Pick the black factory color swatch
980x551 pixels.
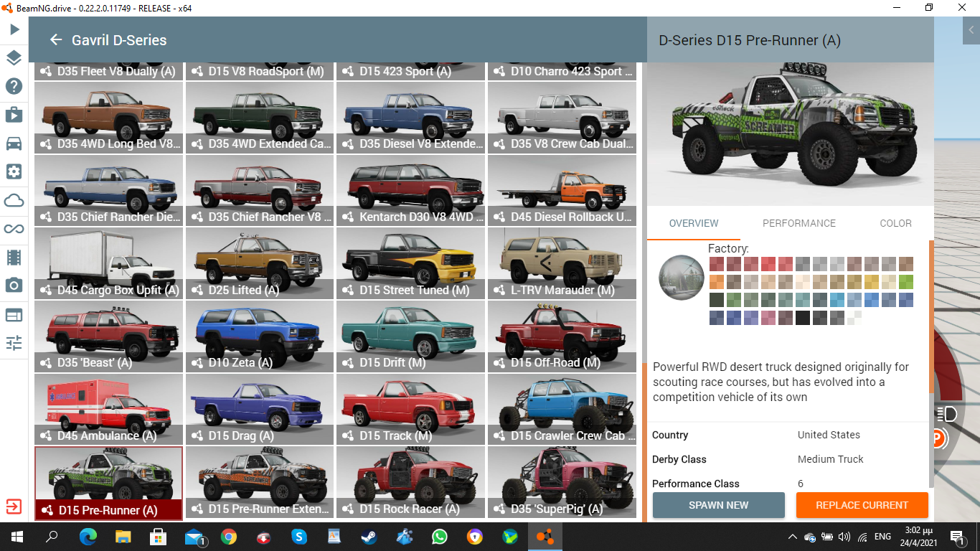pyautogui.click(x=803, y=318)
